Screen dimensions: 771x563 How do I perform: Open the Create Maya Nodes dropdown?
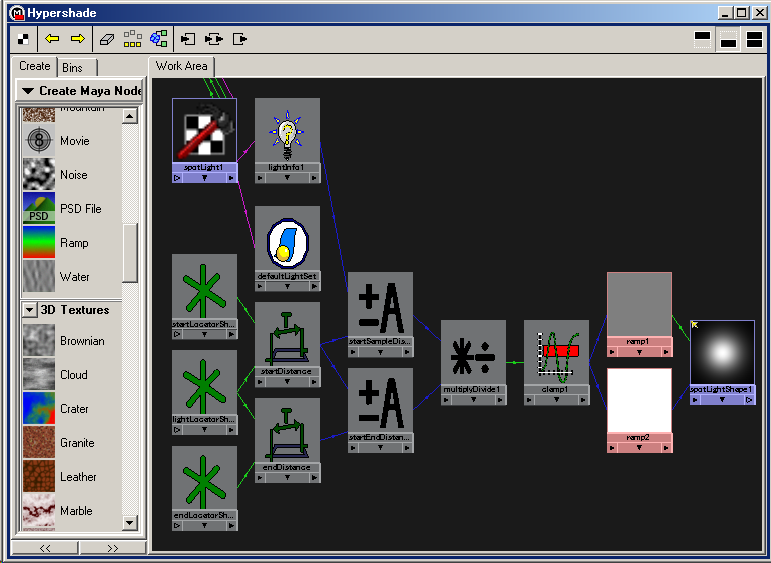[x=80, y=91]
